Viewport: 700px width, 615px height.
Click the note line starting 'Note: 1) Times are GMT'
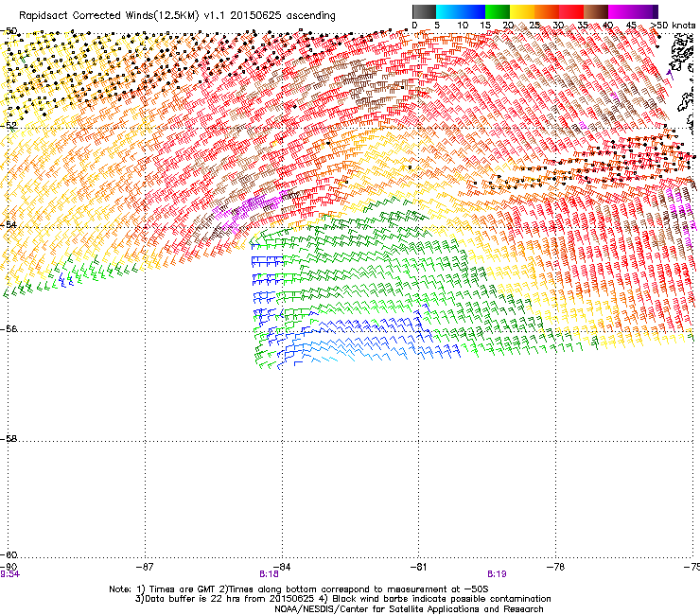(299, 589)
